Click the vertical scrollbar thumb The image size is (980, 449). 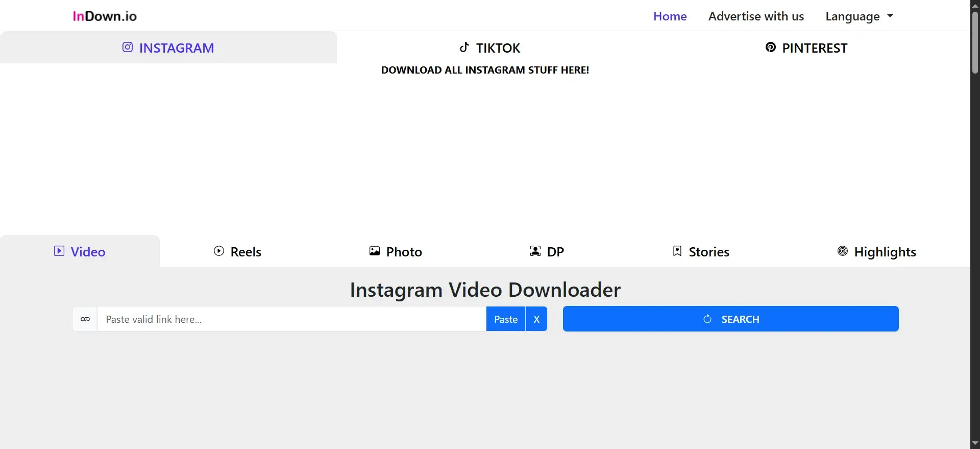coord(975,42)
